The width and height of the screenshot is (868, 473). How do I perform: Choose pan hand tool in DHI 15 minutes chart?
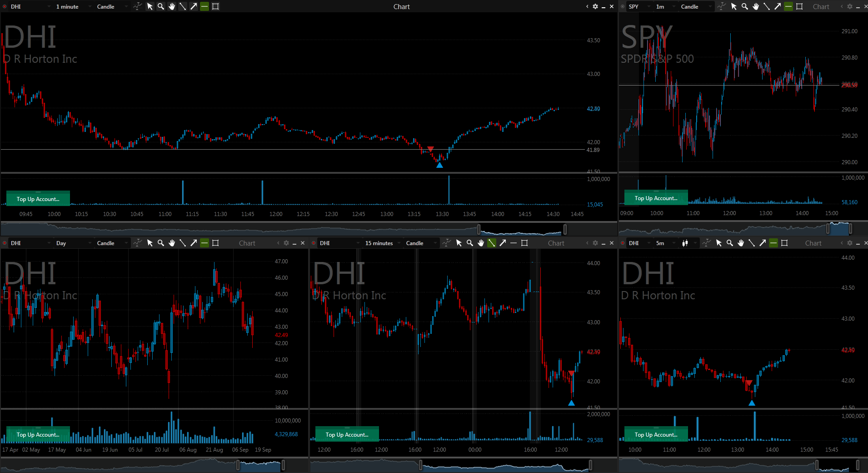(x=481, y=243)
